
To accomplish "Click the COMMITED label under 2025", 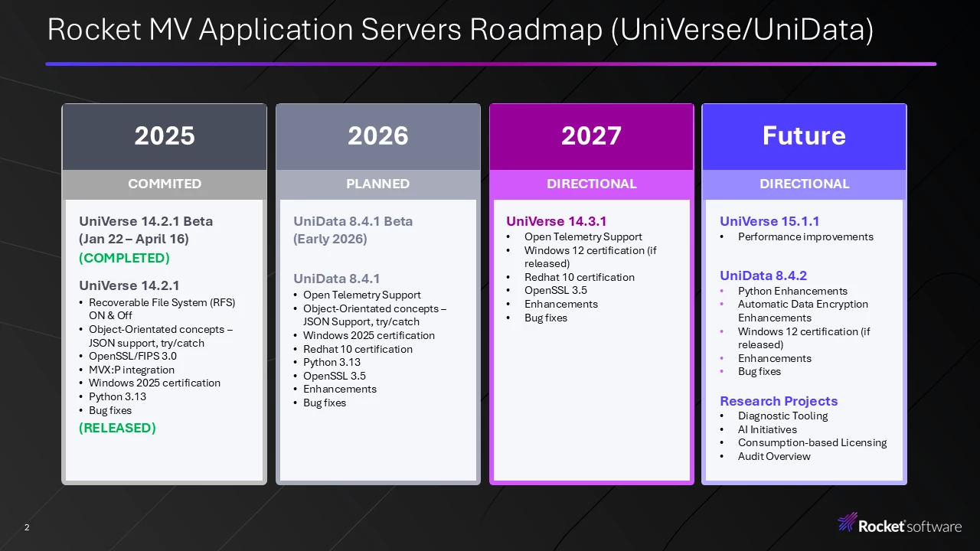I will click(x=165, y=184).
